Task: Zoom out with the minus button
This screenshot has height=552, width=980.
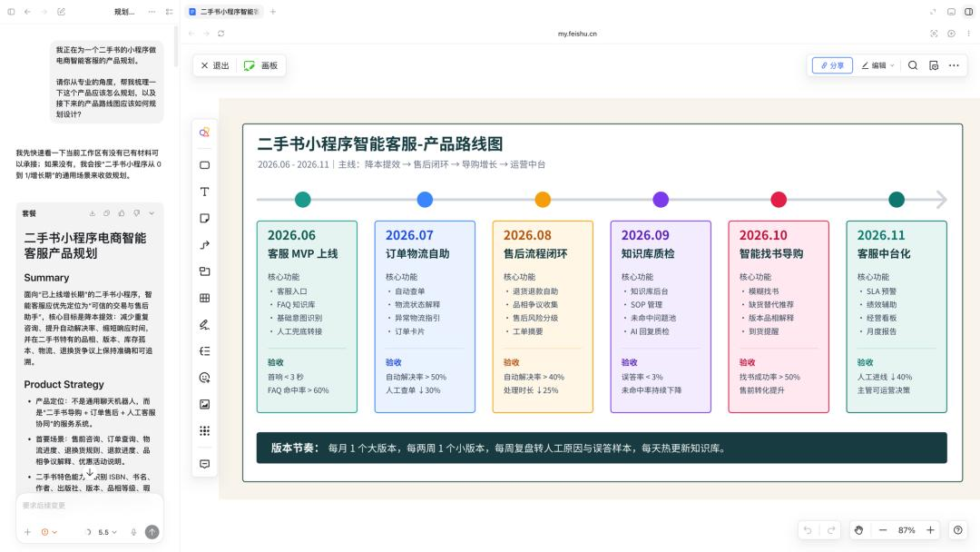Action: tap(883, 530)
